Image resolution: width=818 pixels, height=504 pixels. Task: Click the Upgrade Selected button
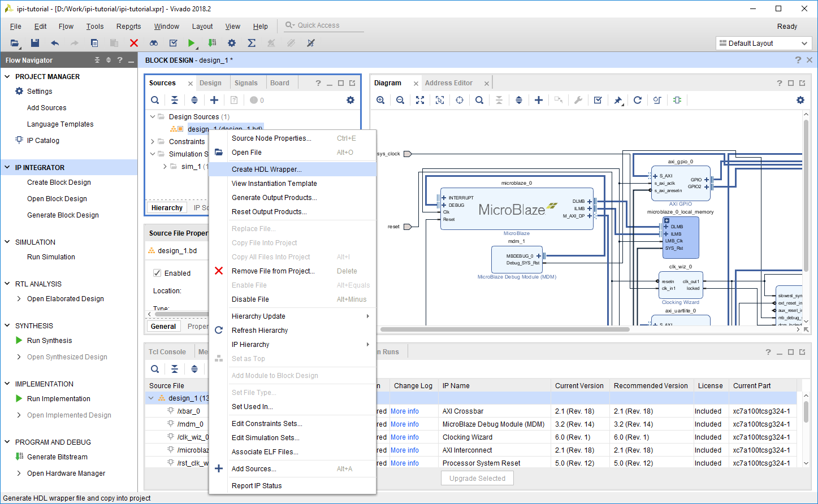point(478,479)
